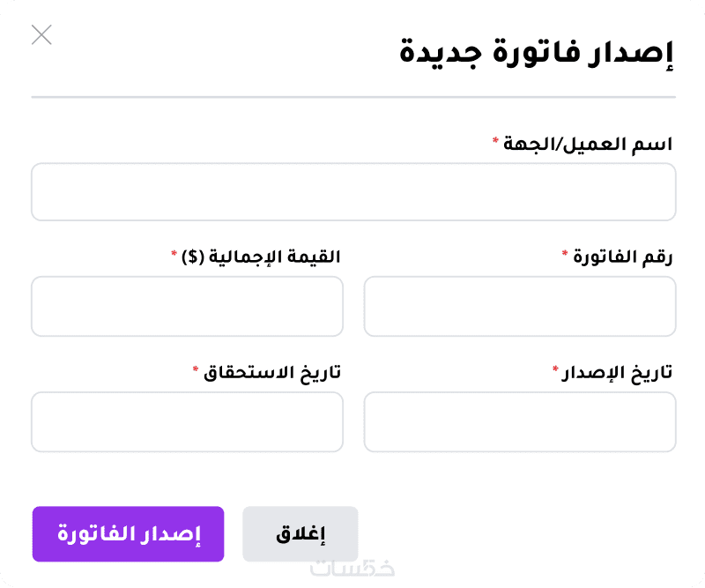Click the خمسات watermark logo at bottom
705x588 pixels.
coord(352,569)
